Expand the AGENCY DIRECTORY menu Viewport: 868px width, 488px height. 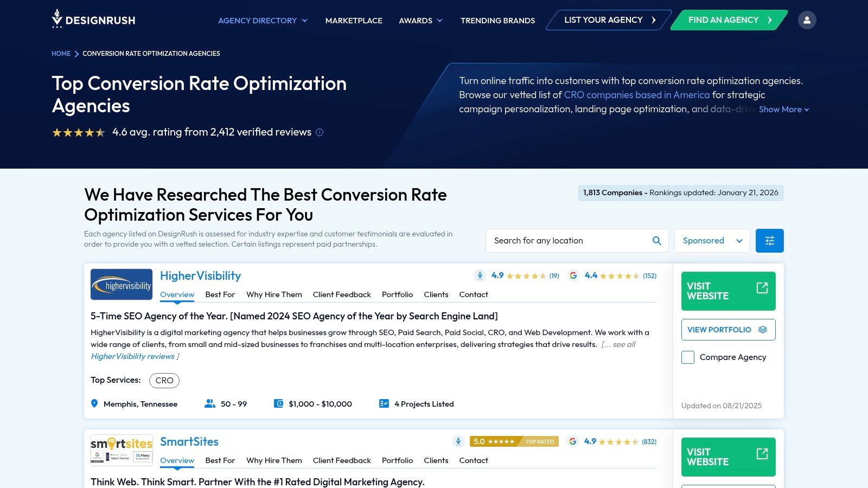[262, 20]
